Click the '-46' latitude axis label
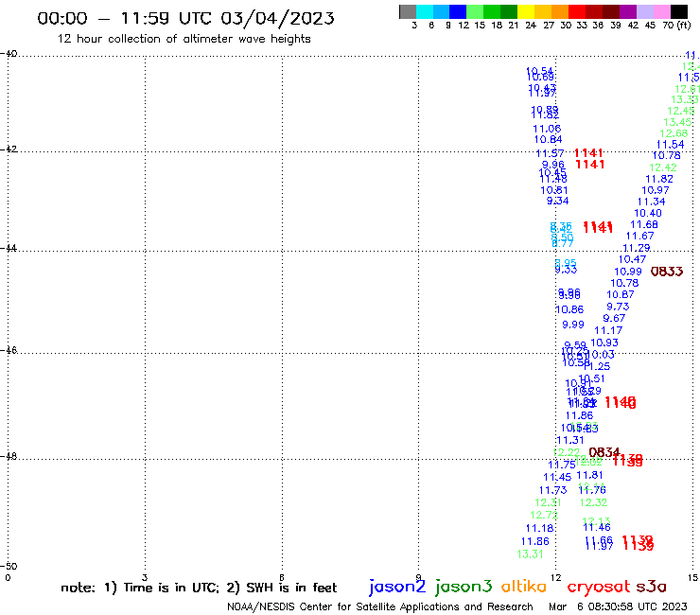This screenshot has height=615, width=700. pyautogui.click(x=9, y=351)
